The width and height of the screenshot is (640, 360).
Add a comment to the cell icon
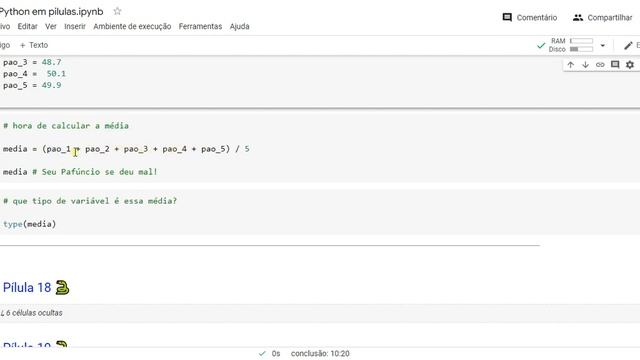click(x=615, y=64)
